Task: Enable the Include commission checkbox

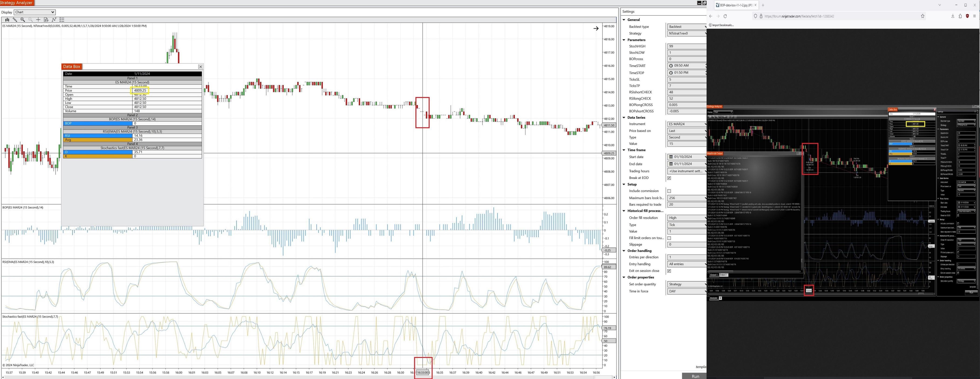Action: [x=669, y=191]
